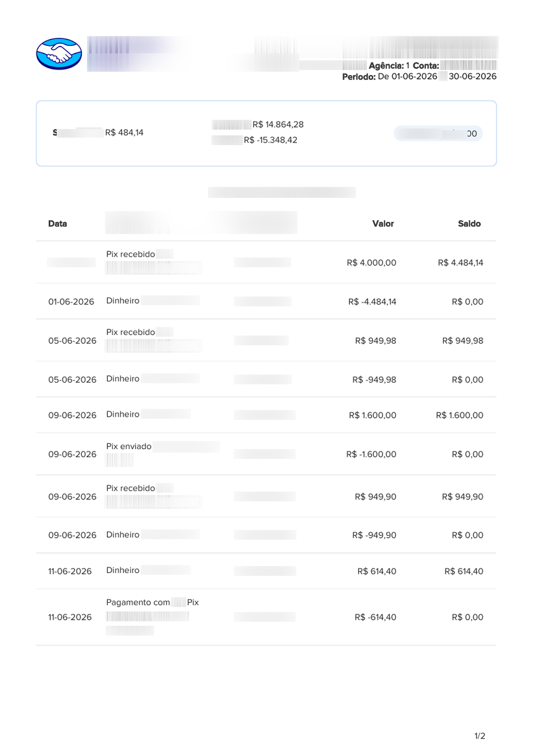Click the Período date range text
The height and width of the screenshot is (756, 533).
pyautogui.click(x=419, y=77)
